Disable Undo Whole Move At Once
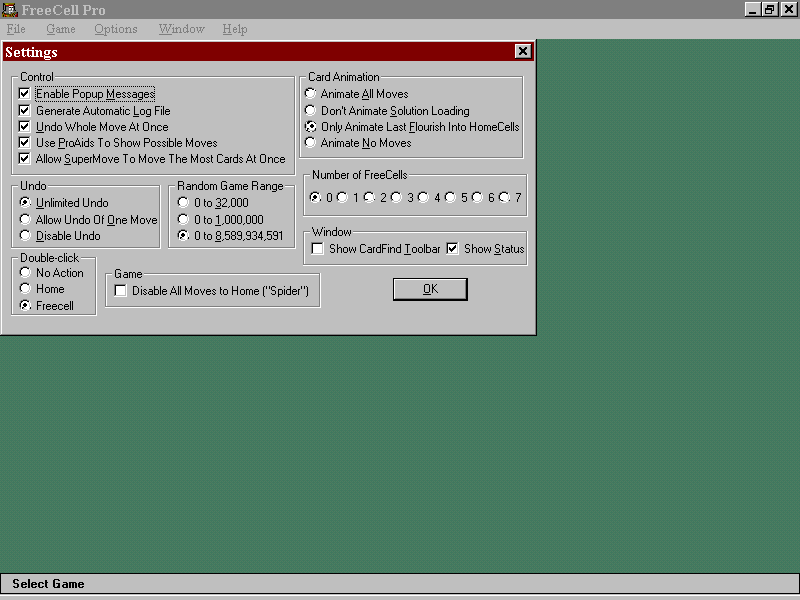 click(x=25, y=127)
